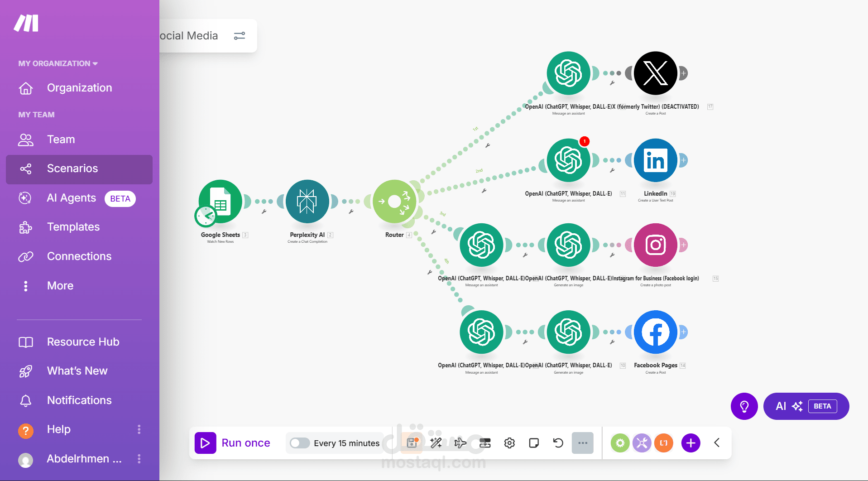Open Notifications panel
The height and width of the screenshot is (481, 868).
pos(79,400)
